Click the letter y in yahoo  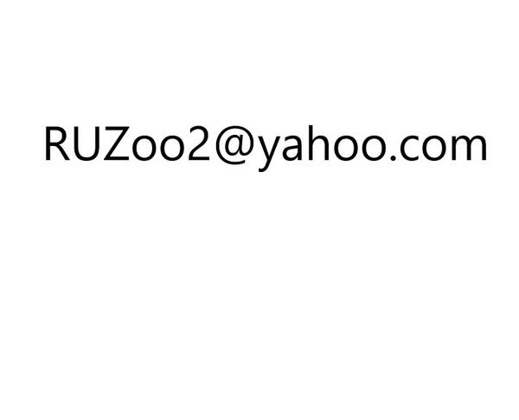[269, 154]
